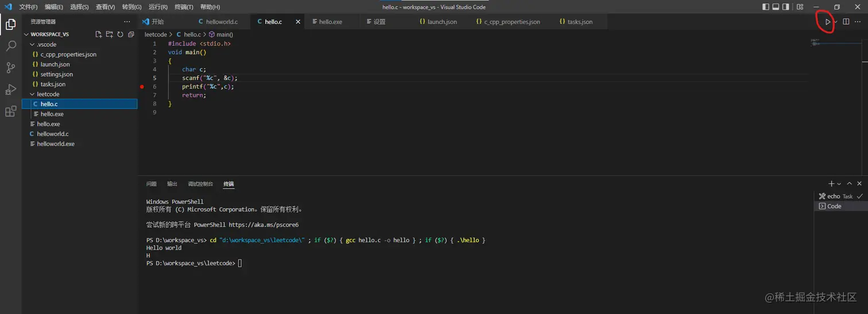Switch to the launch.json editor tab

click(442, 22)
